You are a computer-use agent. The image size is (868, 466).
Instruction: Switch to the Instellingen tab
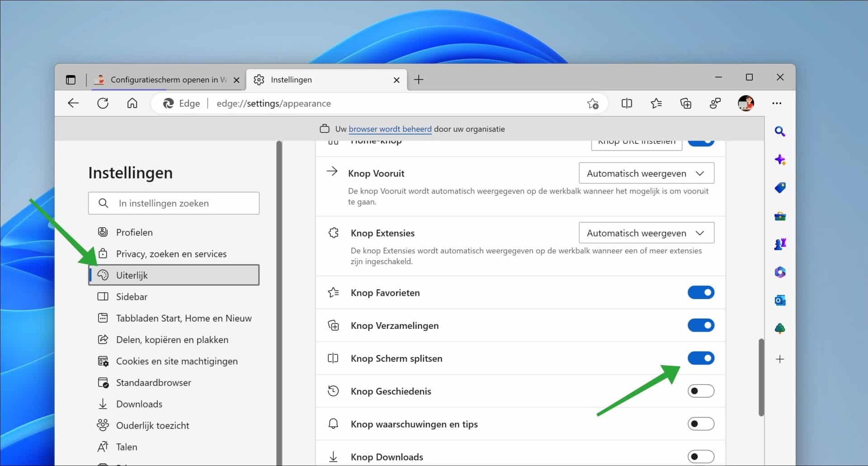(316, 80)
